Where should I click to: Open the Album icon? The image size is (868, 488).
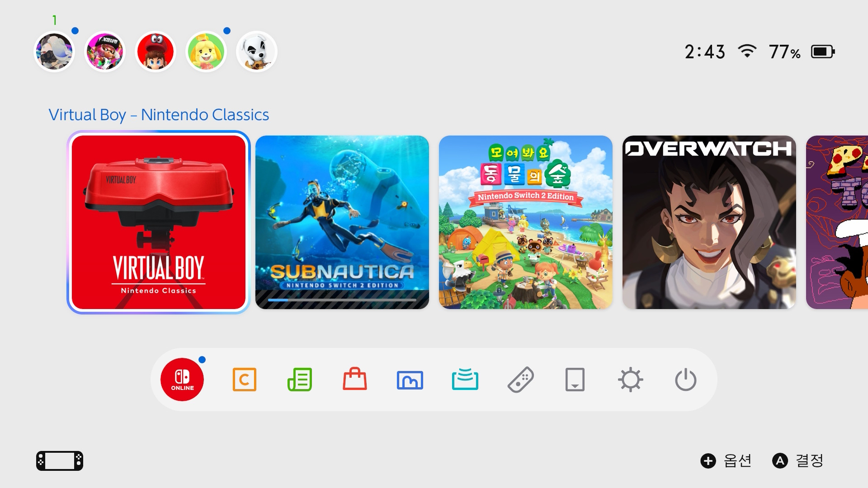[x=410, y=380]
